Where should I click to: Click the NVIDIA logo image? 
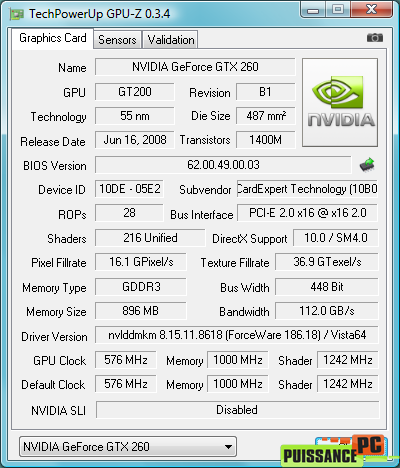pos(340,103)
